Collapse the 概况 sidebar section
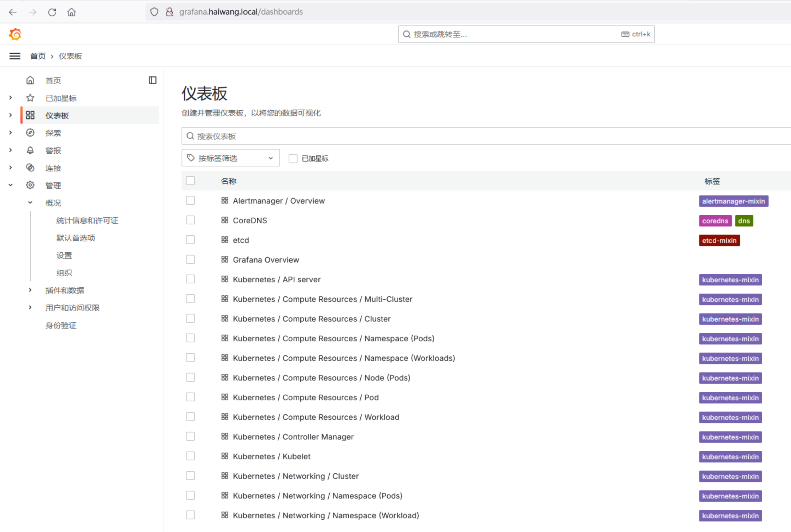This screenshot has height=532, width=791. point(30,203)
